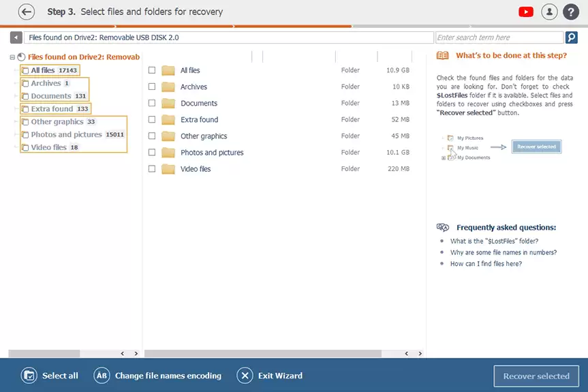Enable the Video files list checkbox
588x392 pixels.
pos(152,168)
